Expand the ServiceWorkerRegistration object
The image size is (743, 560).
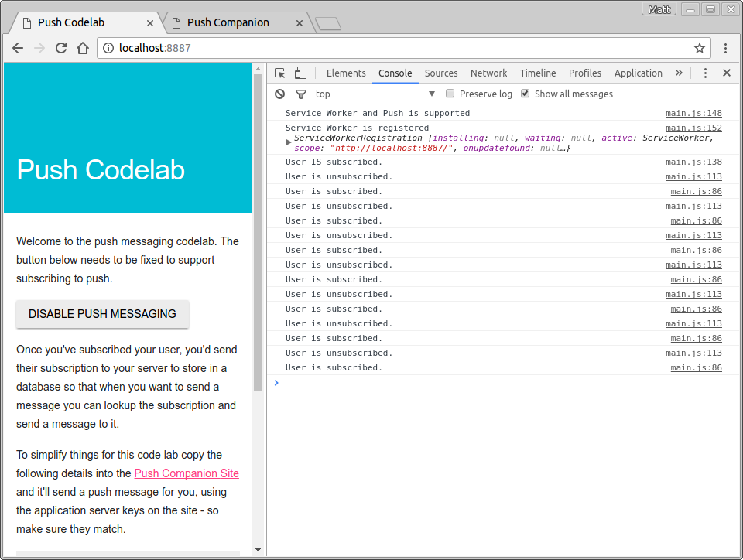(x=289, y=142)
